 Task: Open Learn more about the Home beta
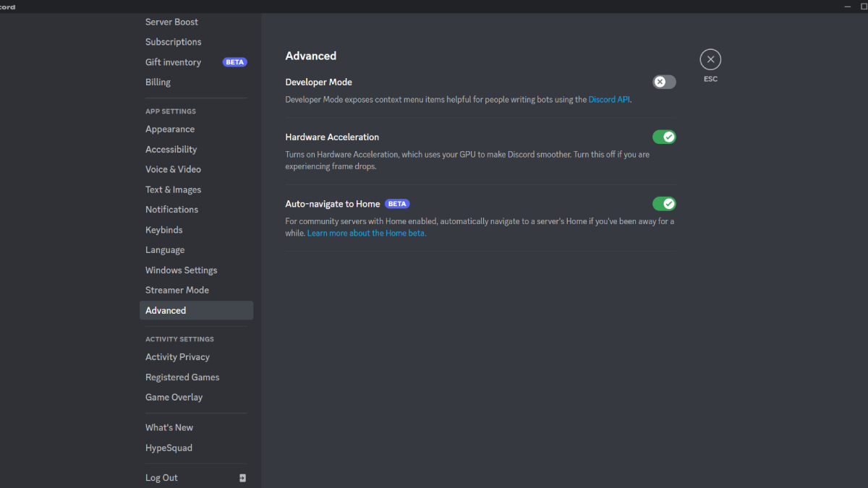[x=366, y=233]
